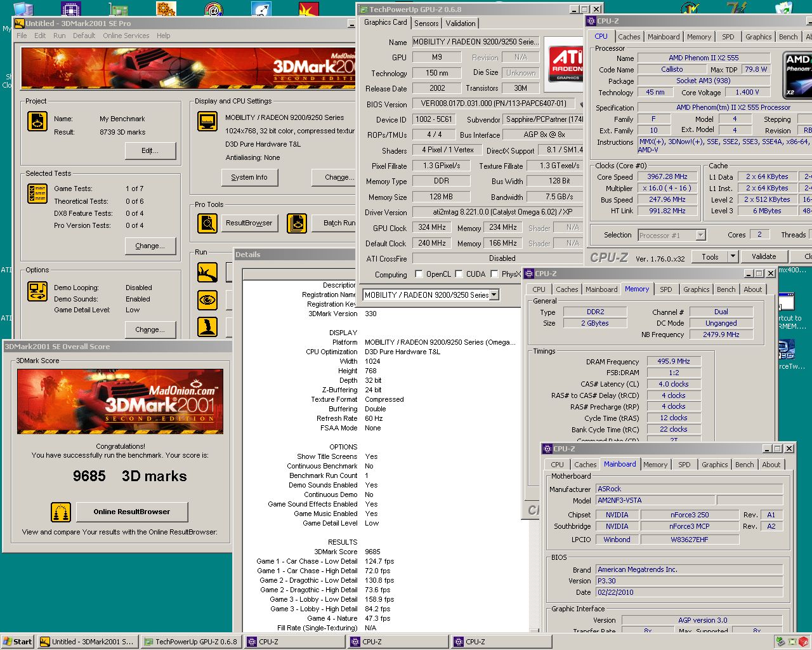Click the 3DMark2001 title bar icon
The height and width of the screenshot is (650, 812).
20,23
